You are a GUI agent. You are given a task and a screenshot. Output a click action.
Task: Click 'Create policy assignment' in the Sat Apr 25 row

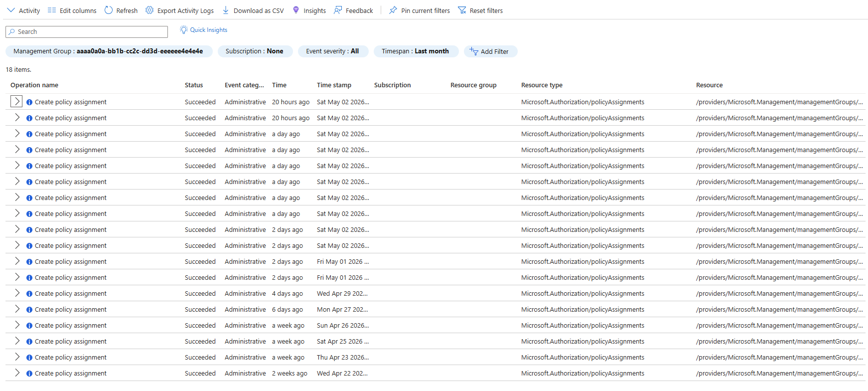(x=71, y=342)
